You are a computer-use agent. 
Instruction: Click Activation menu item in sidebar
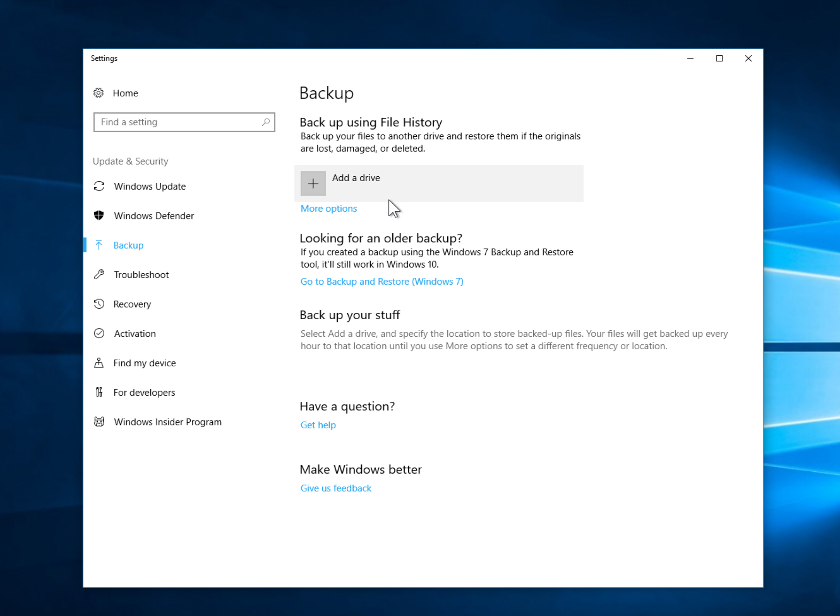click(x=134, y=333)
